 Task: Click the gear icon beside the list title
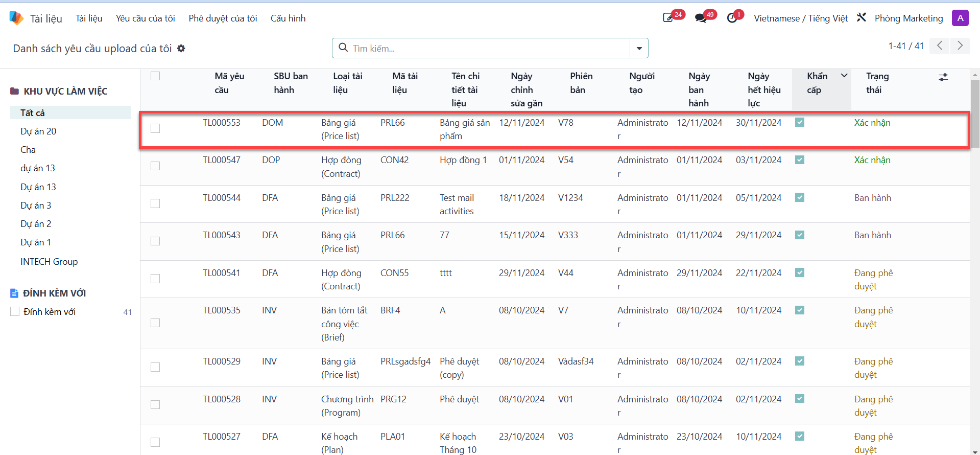tap(181, 49)
